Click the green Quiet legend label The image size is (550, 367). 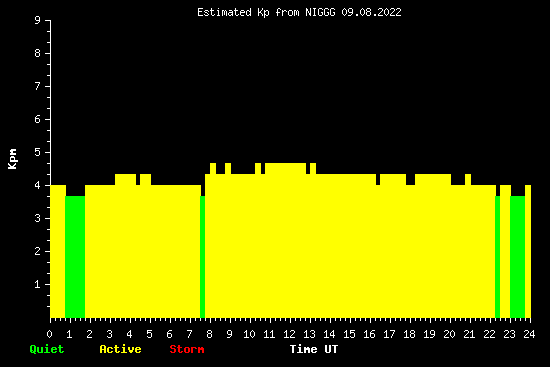(47, 349)
